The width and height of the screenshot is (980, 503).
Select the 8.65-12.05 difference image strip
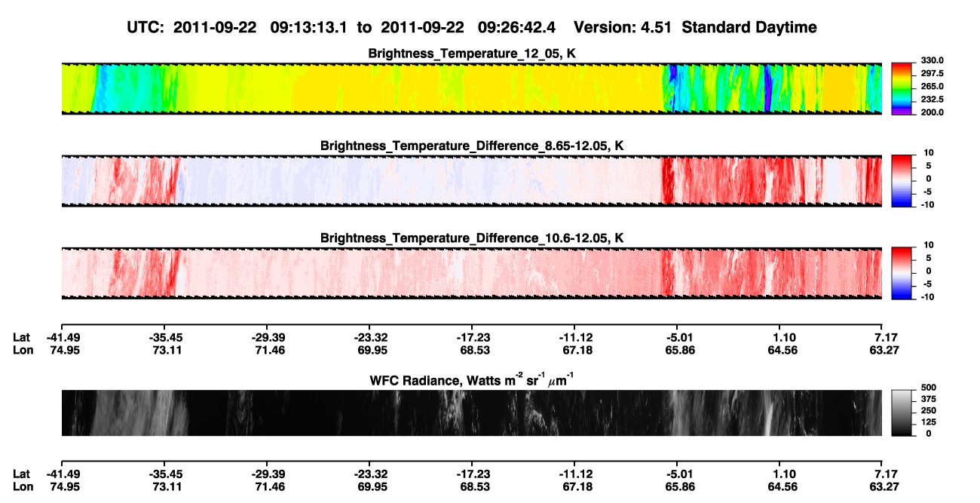[x=471, y=181]
